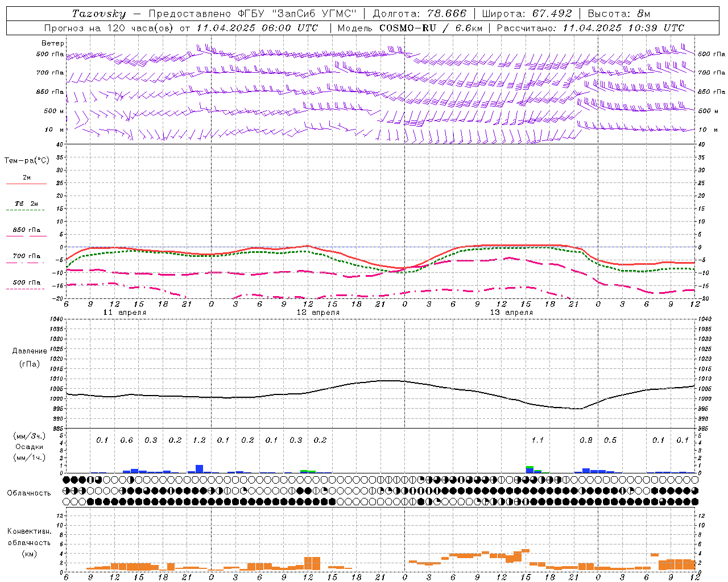
Task: Click the "Td 2м" dew point legend entry
Action: [27, 203]
